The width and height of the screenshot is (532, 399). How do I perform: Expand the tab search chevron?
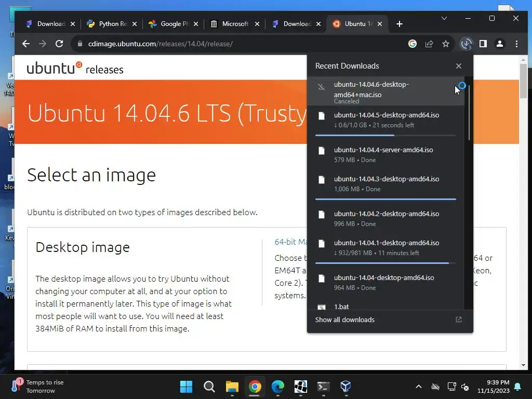[444, 18]
